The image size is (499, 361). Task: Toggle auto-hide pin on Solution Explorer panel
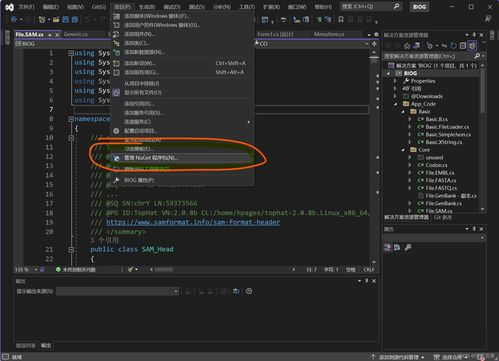[474, 35]
